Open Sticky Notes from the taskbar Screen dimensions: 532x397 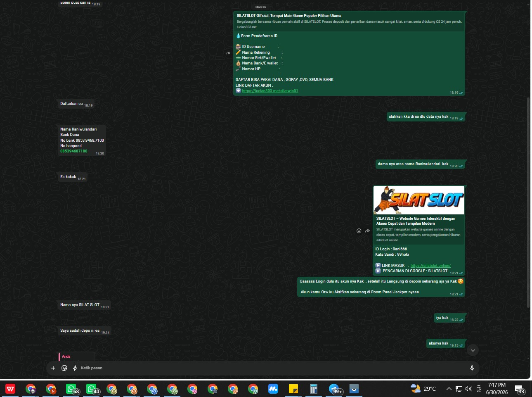point(293,389)
